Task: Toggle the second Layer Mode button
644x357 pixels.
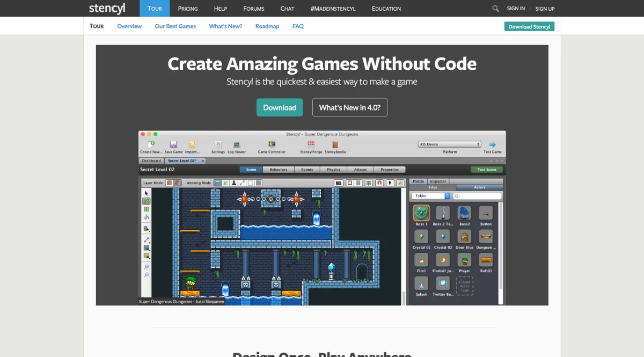Action: pos(178,183)
